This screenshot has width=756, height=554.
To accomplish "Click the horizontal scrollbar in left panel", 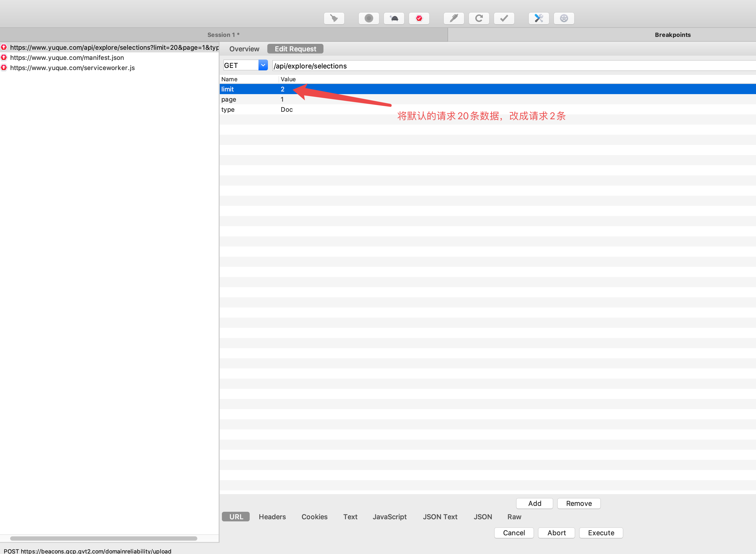I will 104,538.
